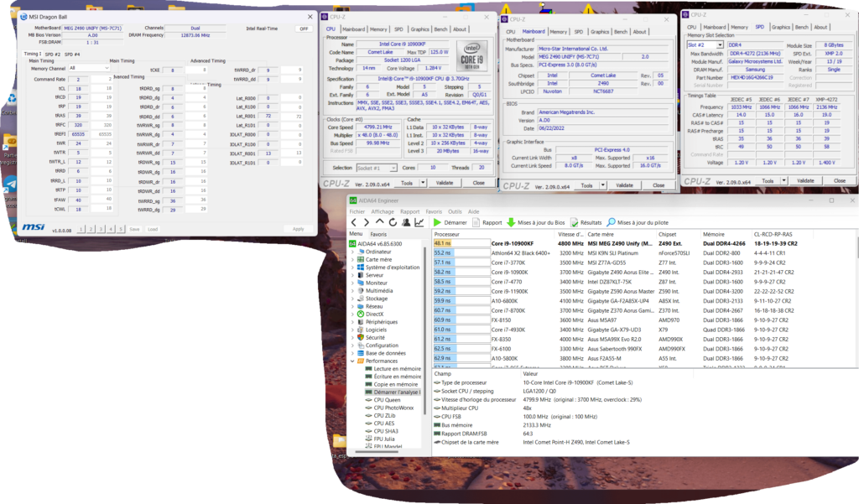This screenshot has width=859, height=504.
Task: Click Validate in CPU-Z CPU window
Action: [x=445, y=183]
